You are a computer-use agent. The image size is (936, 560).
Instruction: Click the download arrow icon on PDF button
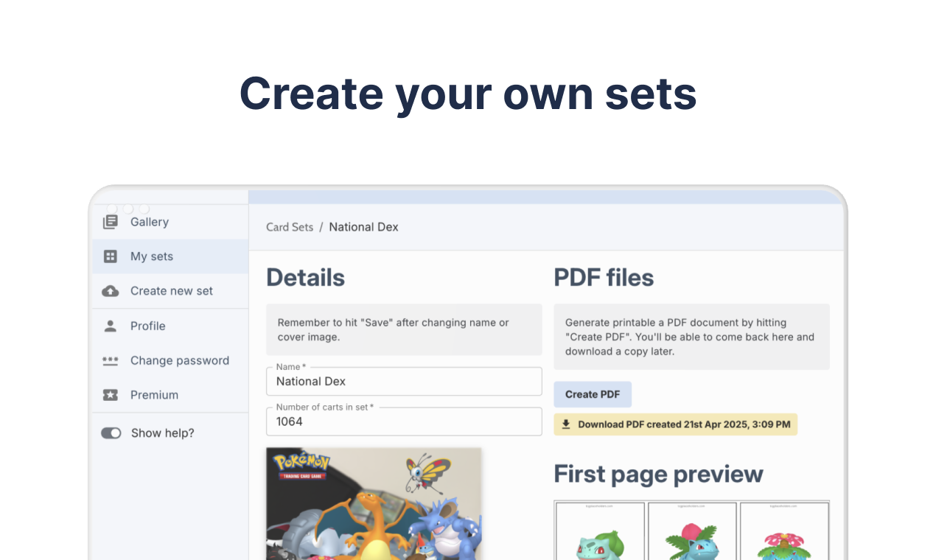point(566,424)
